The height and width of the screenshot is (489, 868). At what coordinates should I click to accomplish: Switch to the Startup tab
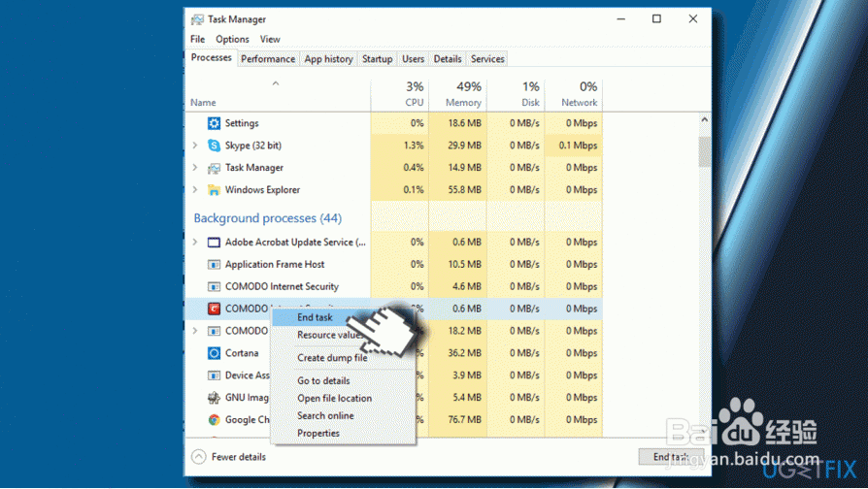(377, 58)
